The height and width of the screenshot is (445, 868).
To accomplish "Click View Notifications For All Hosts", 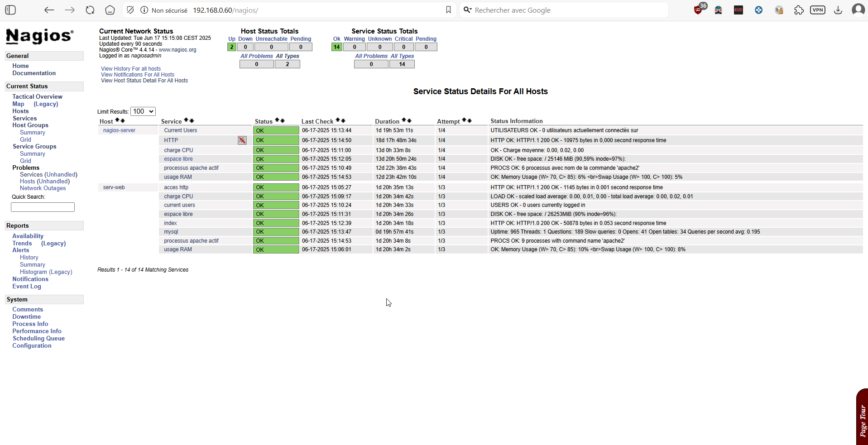I will 138,75.
